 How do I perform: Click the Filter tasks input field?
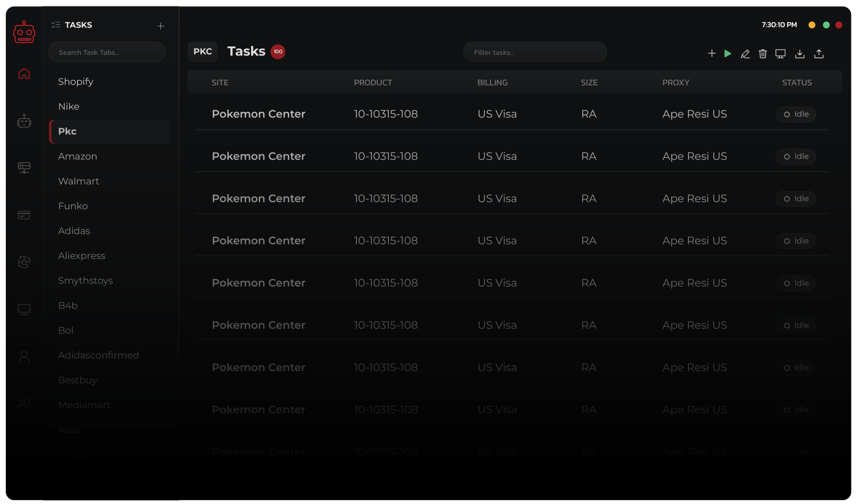tap(535, 52)
